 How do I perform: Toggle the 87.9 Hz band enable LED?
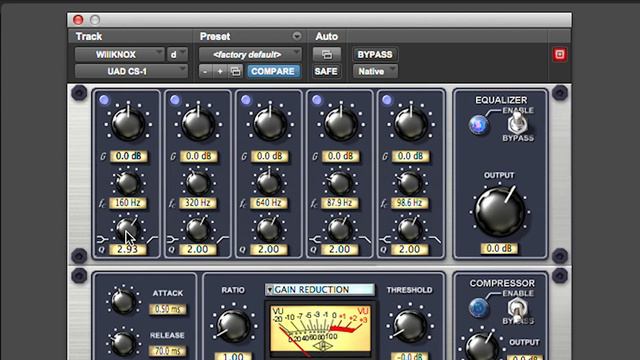316,100
